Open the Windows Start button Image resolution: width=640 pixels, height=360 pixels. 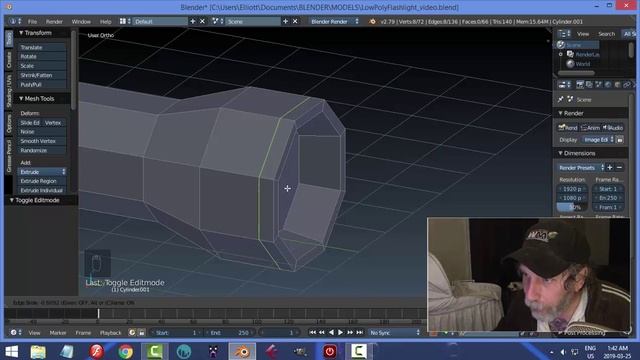(12, 351)
